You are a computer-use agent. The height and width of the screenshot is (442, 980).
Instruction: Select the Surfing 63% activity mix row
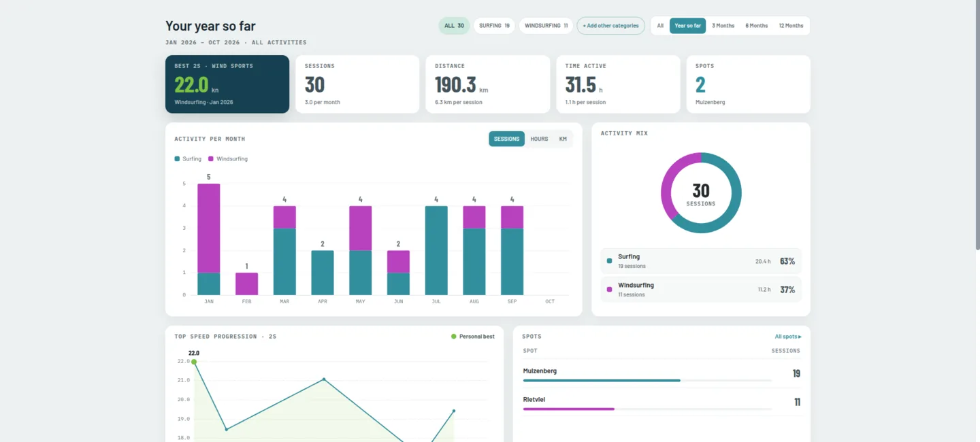tap(701, 261)
